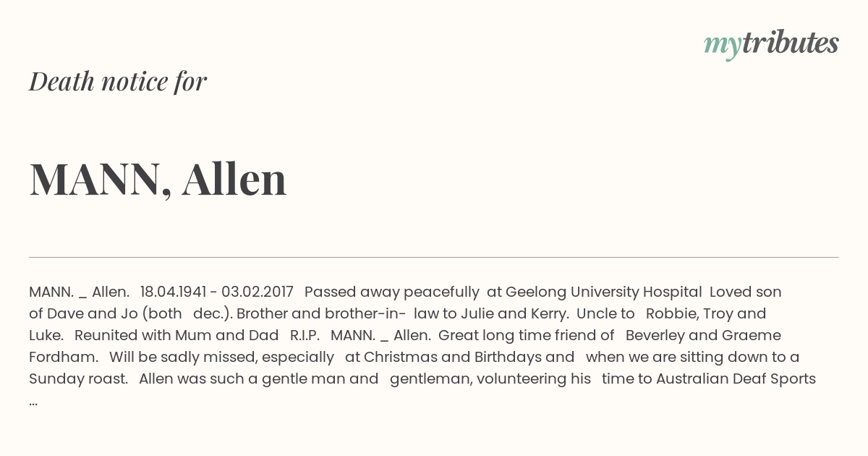Click the surname "MANN" in the heading
The width and height of the screenshot is (868, 456).
coord(95,179)
